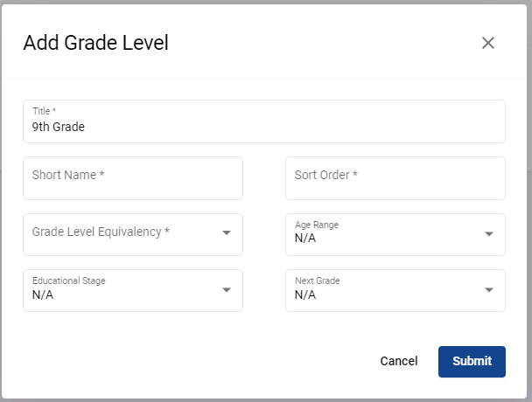Click the Sort Order placeholder label
532x402 pixels.
[x=326, y=175]
